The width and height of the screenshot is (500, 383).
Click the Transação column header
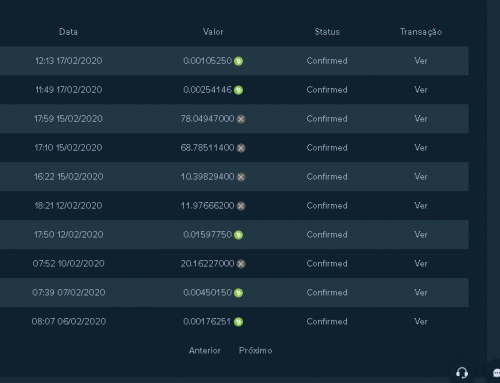(x=421, y=32)
